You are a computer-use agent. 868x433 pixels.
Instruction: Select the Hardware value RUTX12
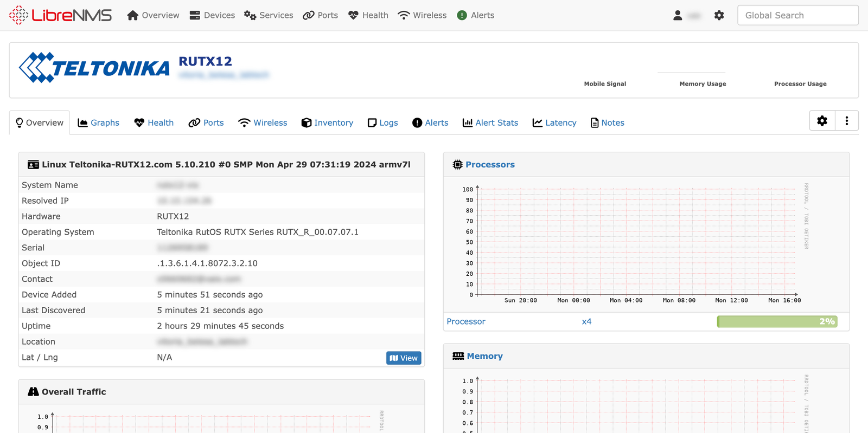click(x=173, y=216)
